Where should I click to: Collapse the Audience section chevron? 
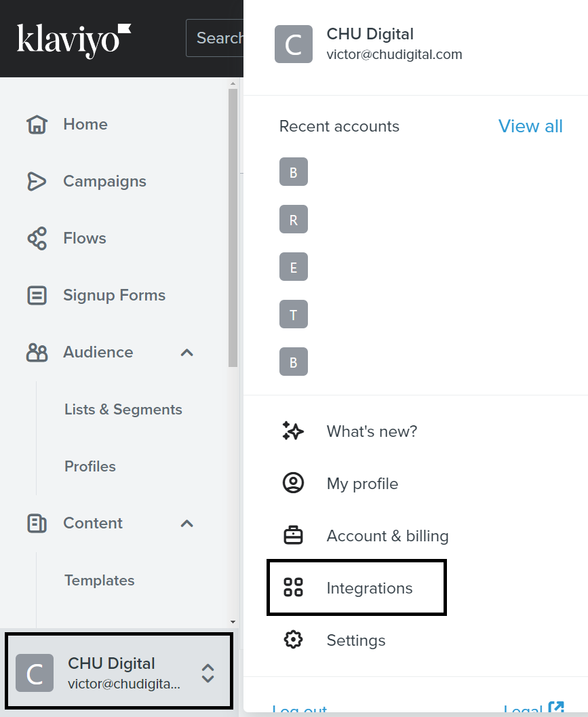point(187,352)
